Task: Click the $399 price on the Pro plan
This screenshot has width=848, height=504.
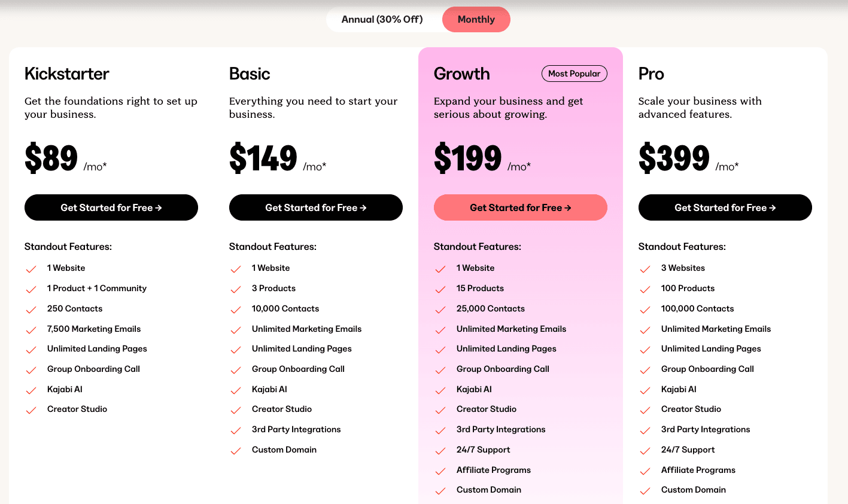Action: click(674, 158)
